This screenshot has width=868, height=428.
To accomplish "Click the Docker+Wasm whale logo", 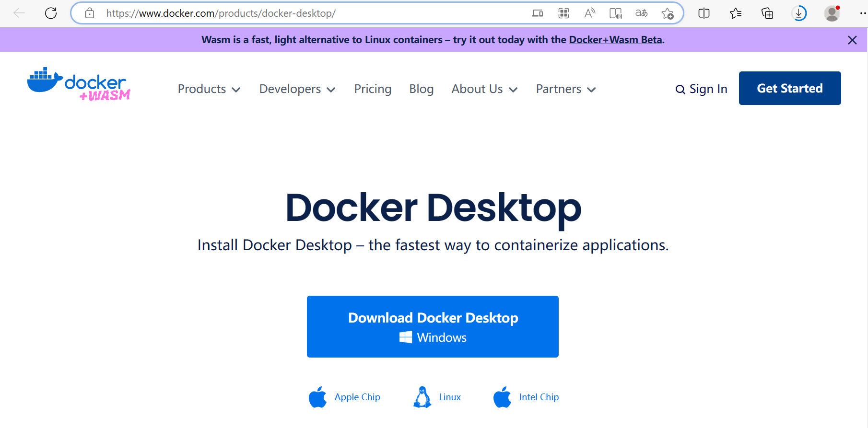I will pyautogui.click(x=79, y=84).
